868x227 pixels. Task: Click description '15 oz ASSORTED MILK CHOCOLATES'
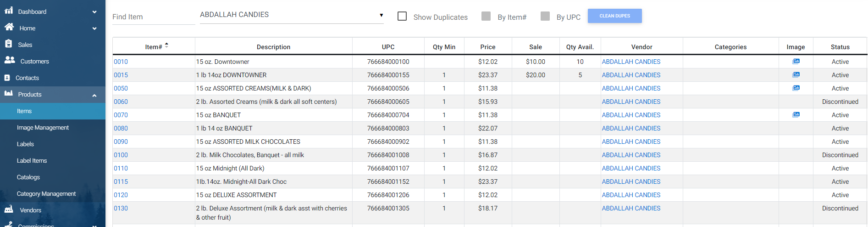pos(248,142)
